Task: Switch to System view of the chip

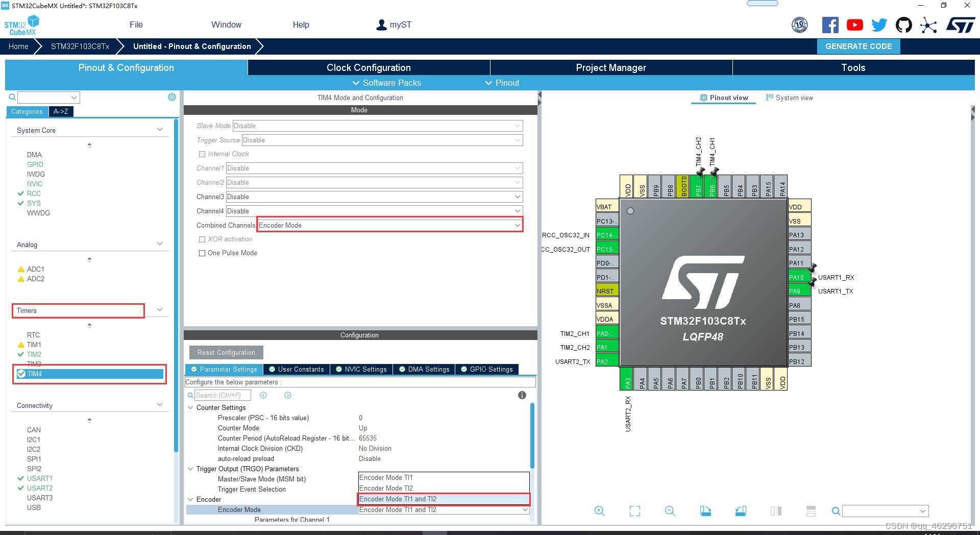Action: [789, 98]
